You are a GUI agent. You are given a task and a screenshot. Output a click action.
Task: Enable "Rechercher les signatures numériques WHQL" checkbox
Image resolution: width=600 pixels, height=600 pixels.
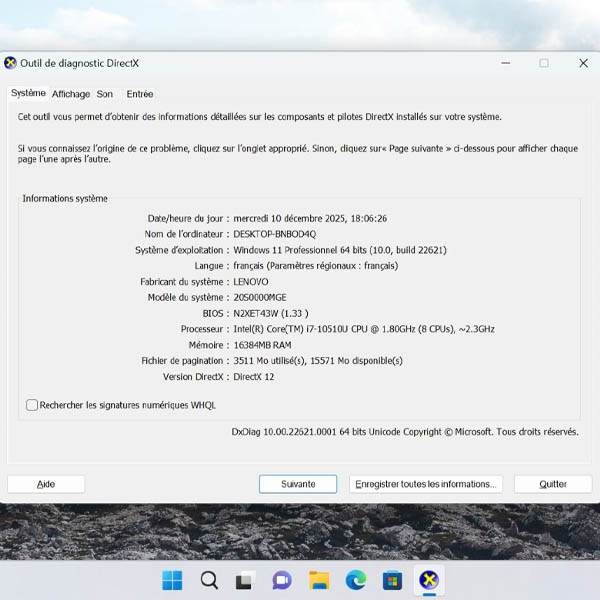point(33,405)
